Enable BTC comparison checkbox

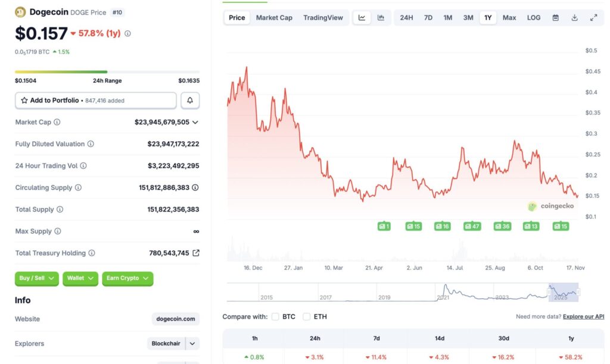(x=276, y=316)
